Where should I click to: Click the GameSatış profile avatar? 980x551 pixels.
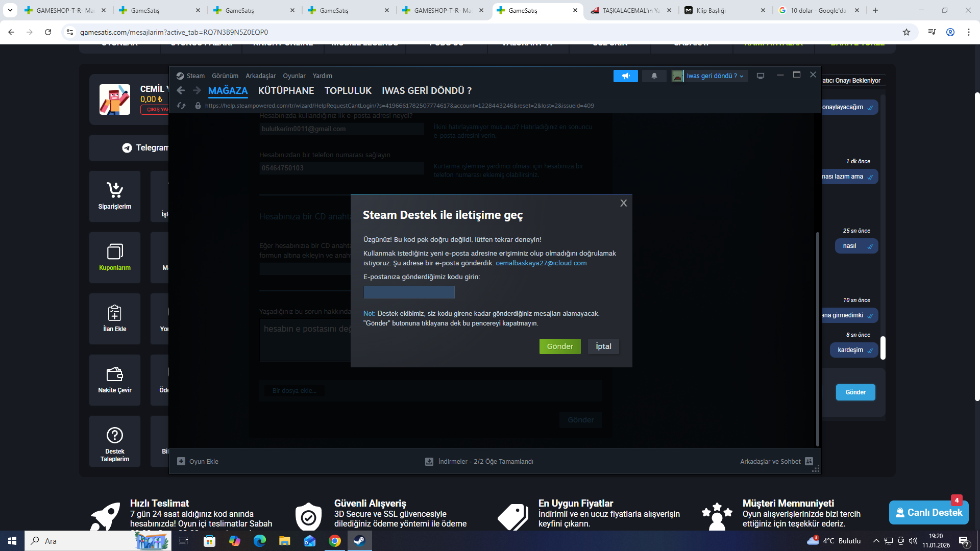[x=115, y=99]
